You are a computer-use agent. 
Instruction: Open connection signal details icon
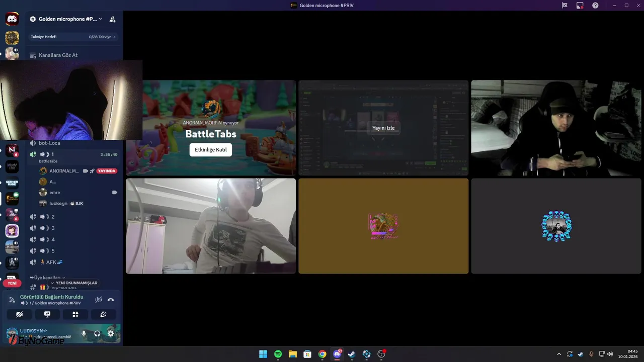click(x=12, y=300)
